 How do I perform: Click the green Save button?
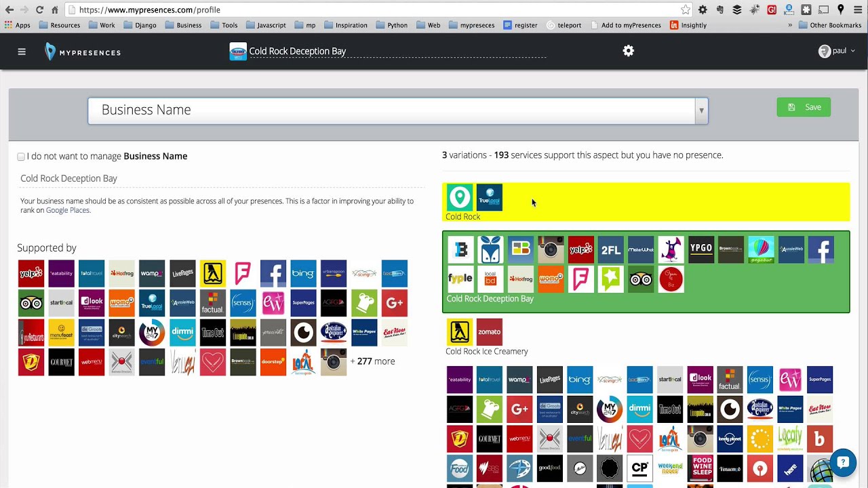(x=804, y=107)
